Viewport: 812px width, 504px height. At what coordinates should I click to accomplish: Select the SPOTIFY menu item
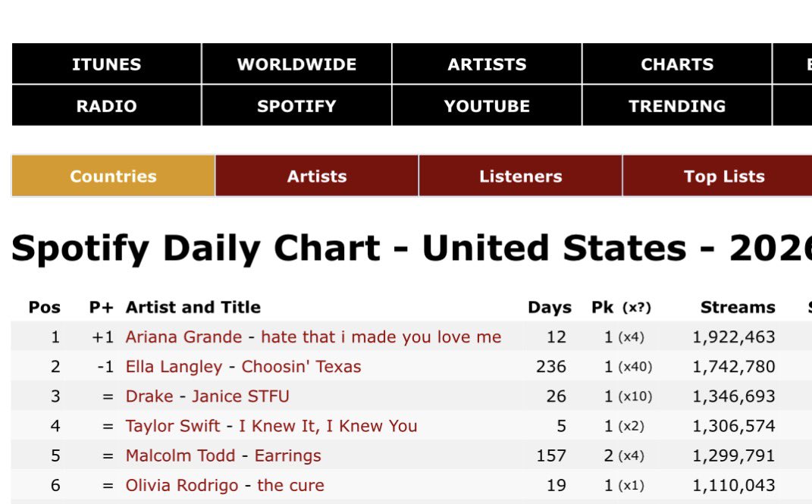(296, 105)
